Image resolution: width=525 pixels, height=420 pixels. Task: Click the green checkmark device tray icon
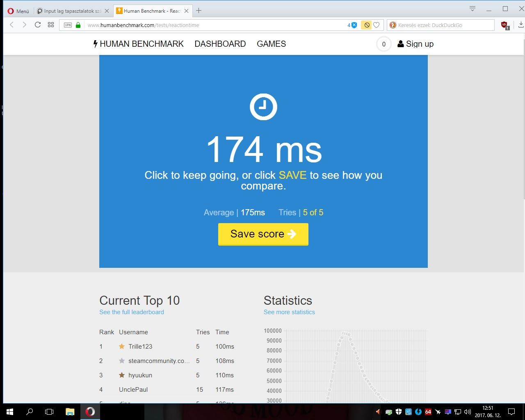[x=389, y=412]
